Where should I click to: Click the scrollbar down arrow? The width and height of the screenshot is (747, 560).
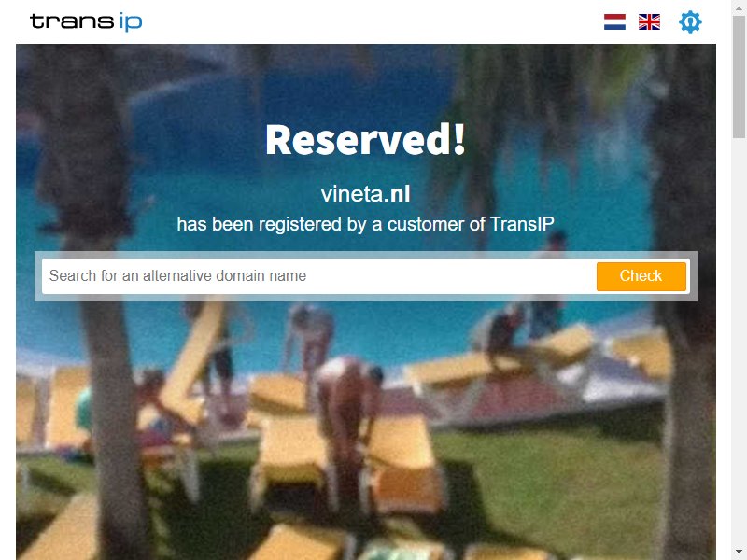tap(740, 553)
